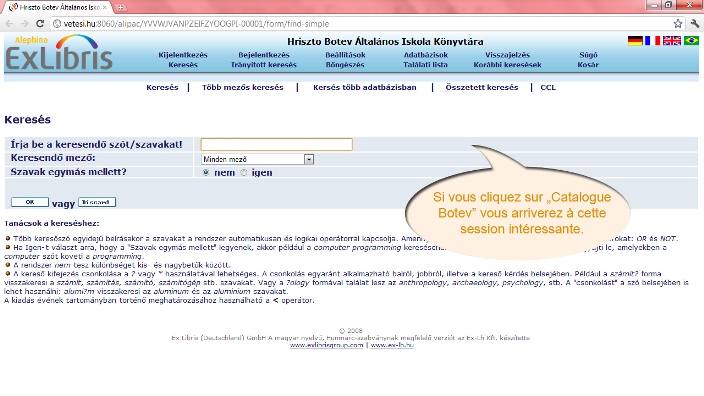Open Irányított keresés menu item
The image size is (704, 396).
[264, 65]
